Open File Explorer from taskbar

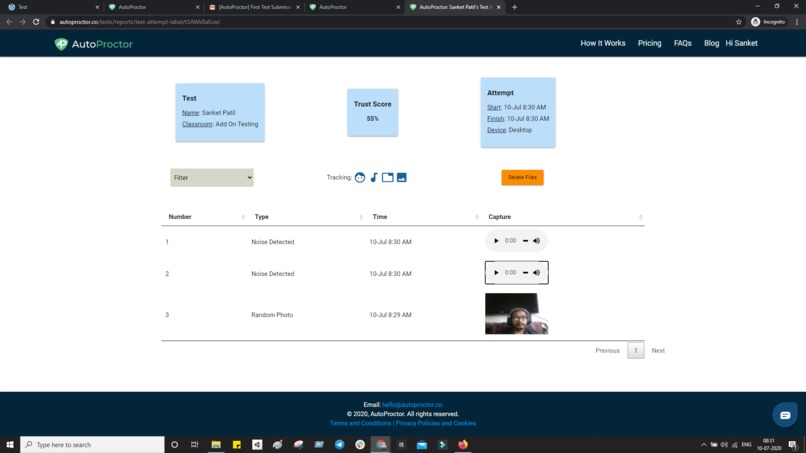tap(216, 445)
